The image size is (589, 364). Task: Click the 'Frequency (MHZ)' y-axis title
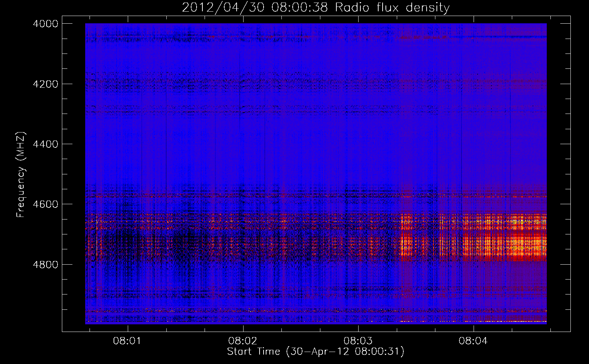point(21,174)
